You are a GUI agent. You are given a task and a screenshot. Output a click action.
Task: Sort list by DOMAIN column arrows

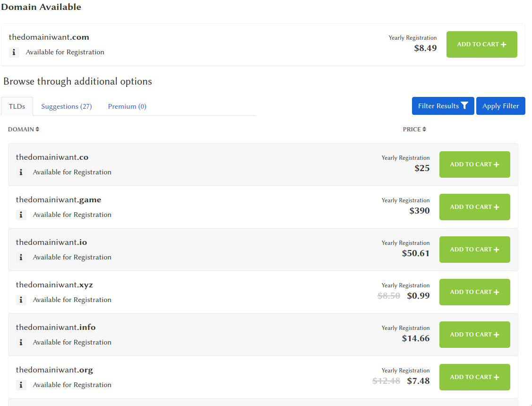(x=37, y=130)
